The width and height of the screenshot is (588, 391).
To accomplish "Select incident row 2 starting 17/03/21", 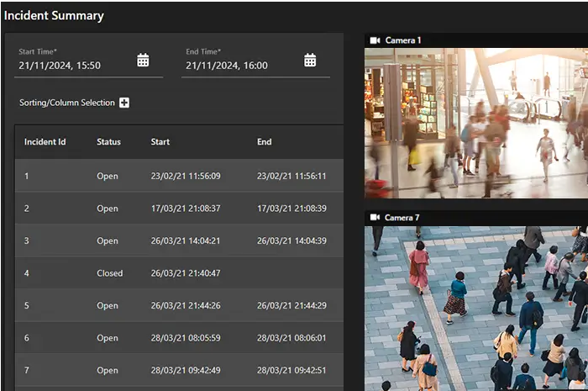I will pos(178,209).
